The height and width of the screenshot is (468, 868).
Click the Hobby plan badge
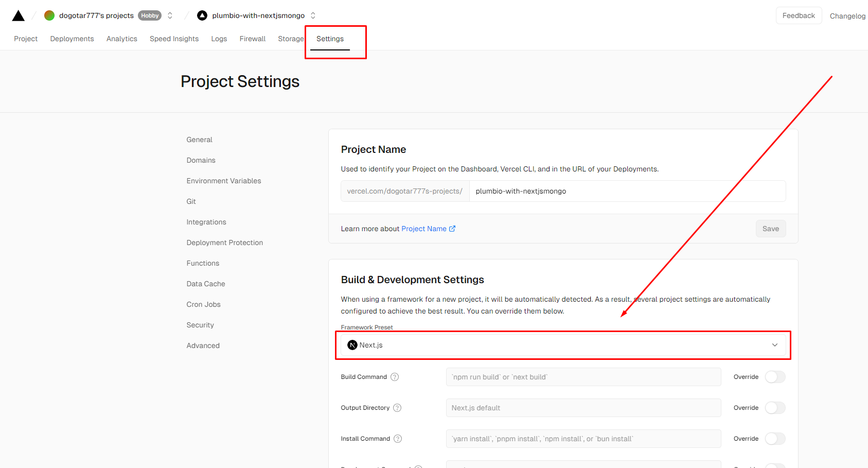coord(150,15)
